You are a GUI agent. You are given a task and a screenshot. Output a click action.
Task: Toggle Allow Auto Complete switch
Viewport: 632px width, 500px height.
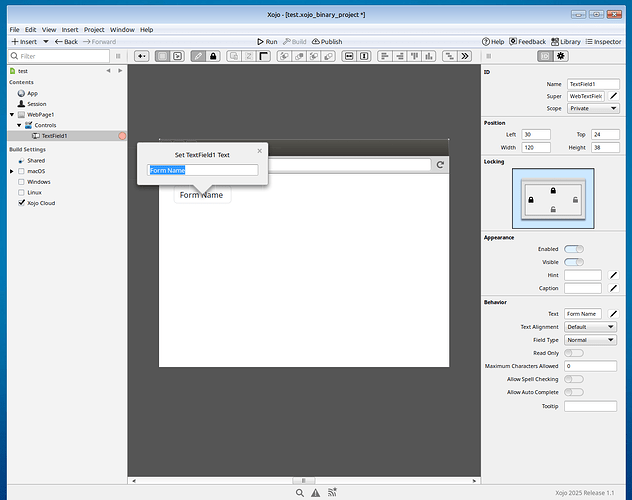pos(574,392)
